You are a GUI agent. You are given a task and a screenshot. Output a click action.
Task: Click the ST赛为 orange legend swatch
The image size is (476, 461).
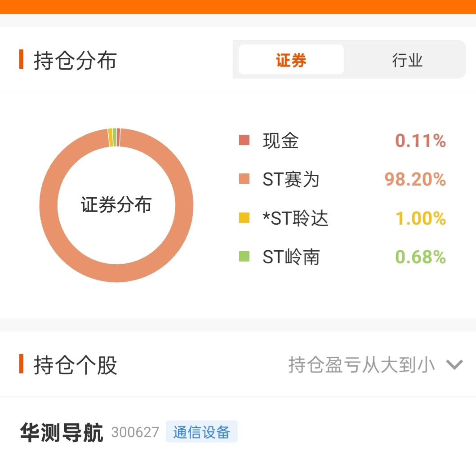point(244,180)
